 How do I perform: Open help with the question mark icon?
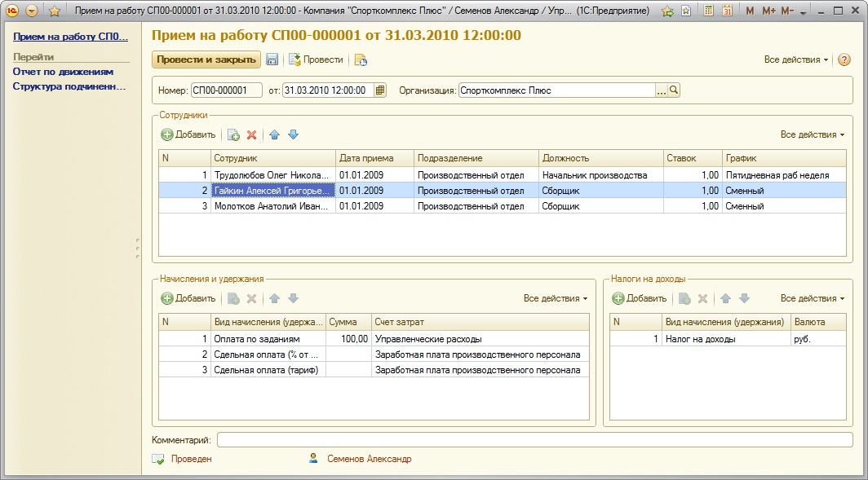844,59
